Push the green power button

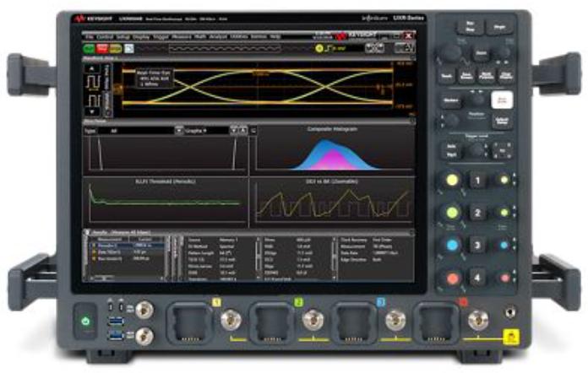pyautogui.click(x=85, y=321)
